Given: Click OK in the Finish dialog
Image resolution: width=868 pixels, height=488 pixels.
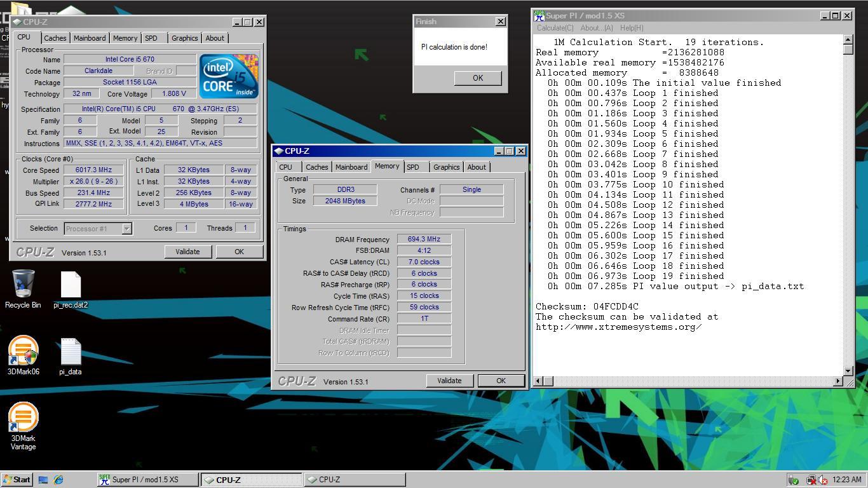Looking at the screenshot, I should [478, 78].
